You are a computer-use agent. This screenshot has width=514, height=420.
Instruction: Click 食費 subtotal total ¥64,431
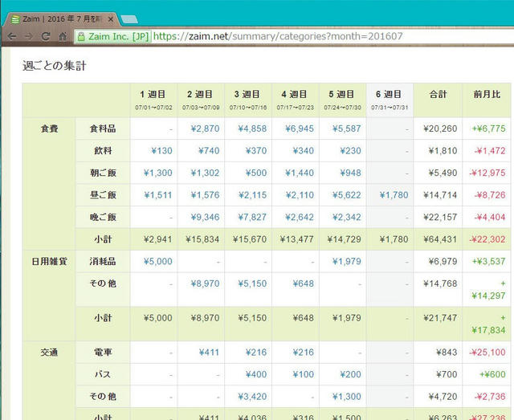click(x=440, y=239)
